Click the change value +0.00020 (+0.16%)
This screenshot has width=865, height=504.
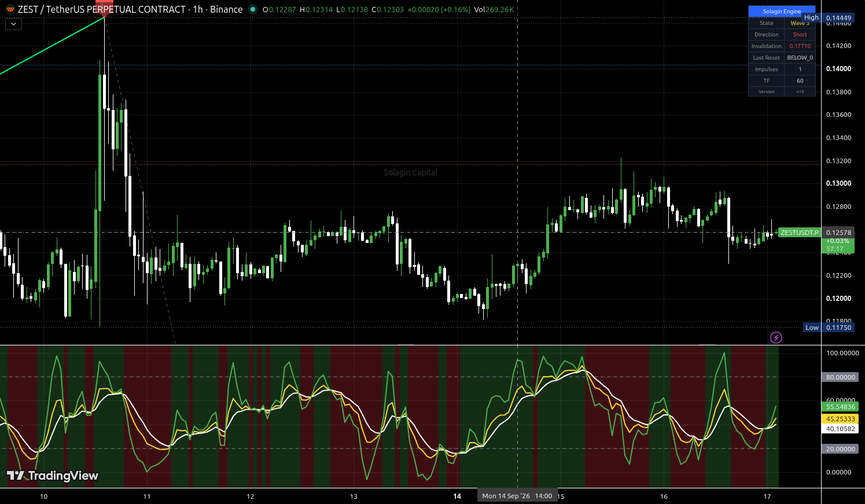click(x=439, y=9)
